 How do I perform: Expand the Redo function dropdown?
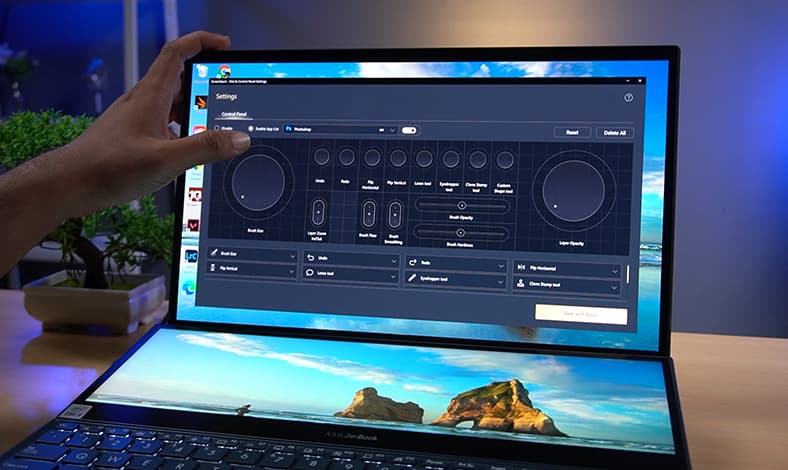[x=501, y=266]
